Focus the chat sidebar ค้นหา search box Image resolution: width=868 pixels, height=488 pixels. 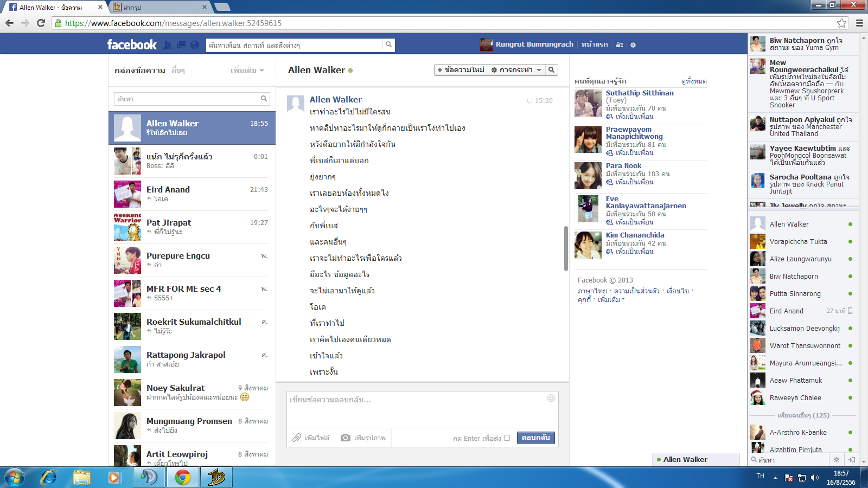coord(789,460)
